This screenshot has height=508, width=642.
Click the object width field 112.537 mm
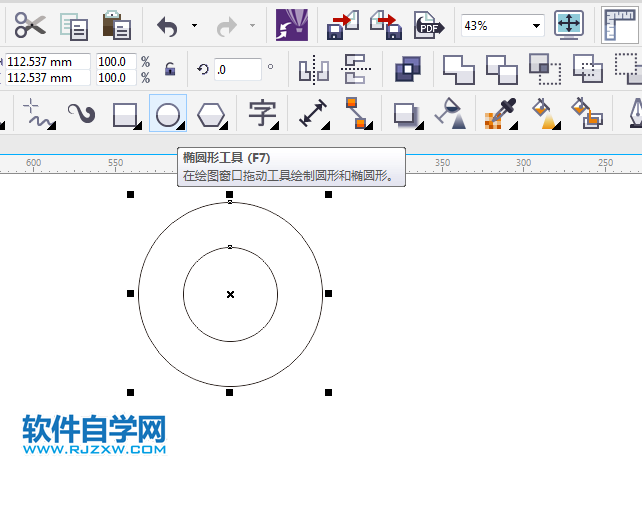47,62
